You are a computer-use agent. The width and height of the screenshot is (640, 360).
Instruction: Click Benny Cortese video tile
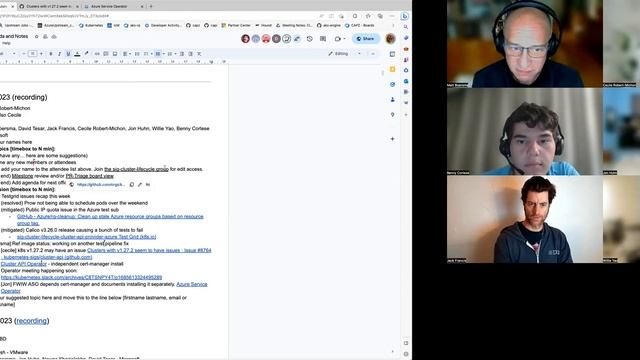[x=524, y=132]
